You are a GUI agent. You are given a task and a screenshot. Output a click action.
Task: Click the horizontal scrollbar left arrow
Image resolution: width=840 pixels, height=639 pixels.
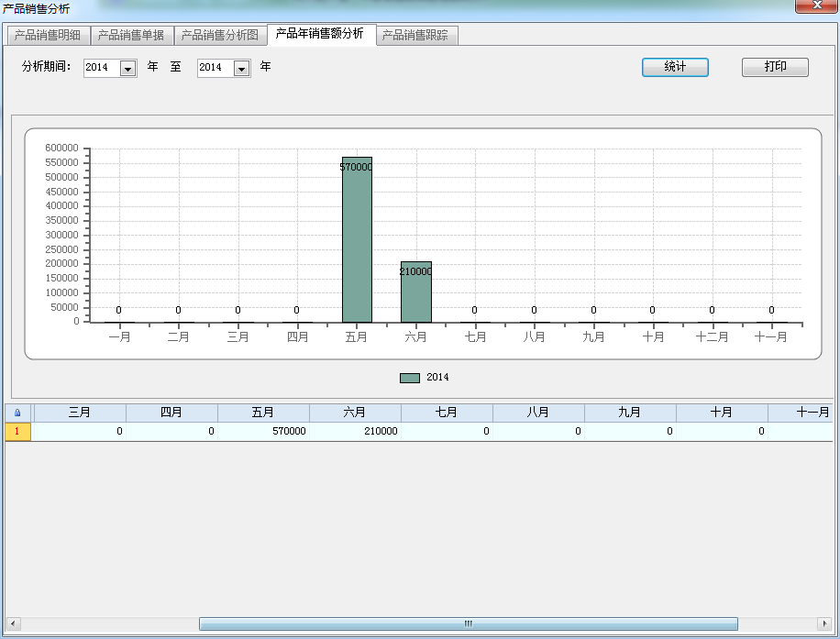(12, 624)
